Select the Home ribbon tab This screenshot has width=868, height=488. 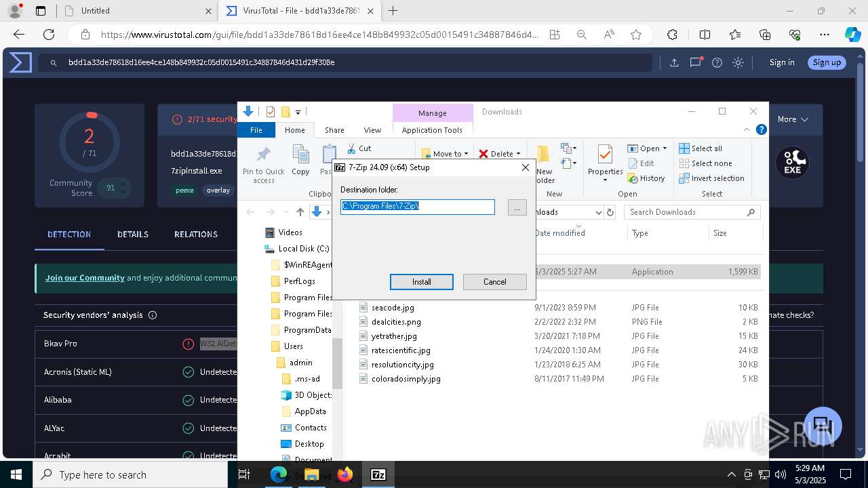pyautogui.click(x=295, y=130)
